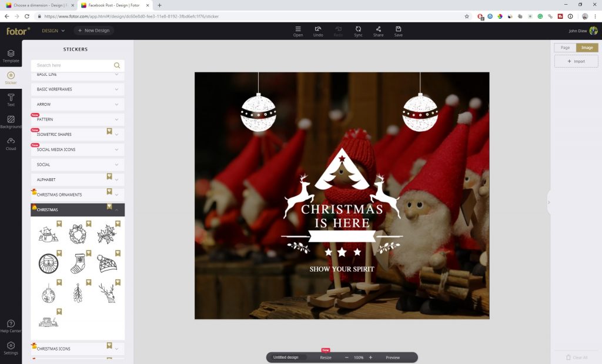The height and width of the screenshot is (364, 602).
Task: Click the Resize button
Action: tap(326, 358)
